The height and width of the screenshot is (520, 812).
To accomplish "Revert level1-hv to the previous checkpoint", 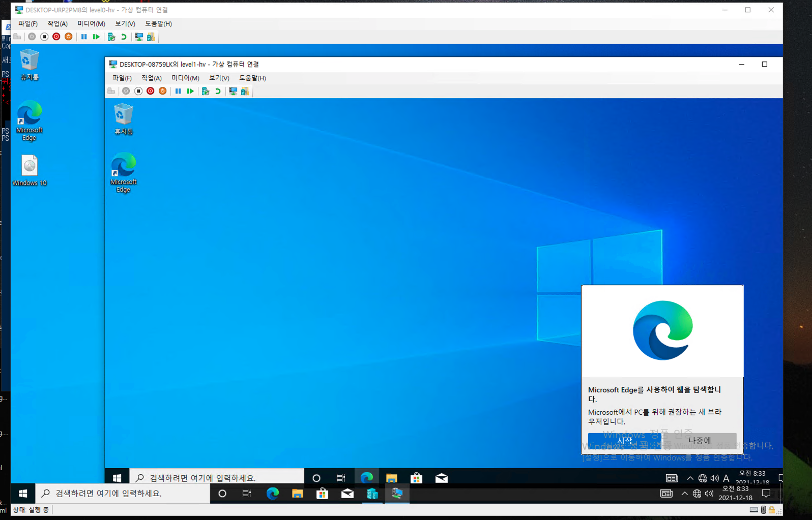I will pos(218,91).
